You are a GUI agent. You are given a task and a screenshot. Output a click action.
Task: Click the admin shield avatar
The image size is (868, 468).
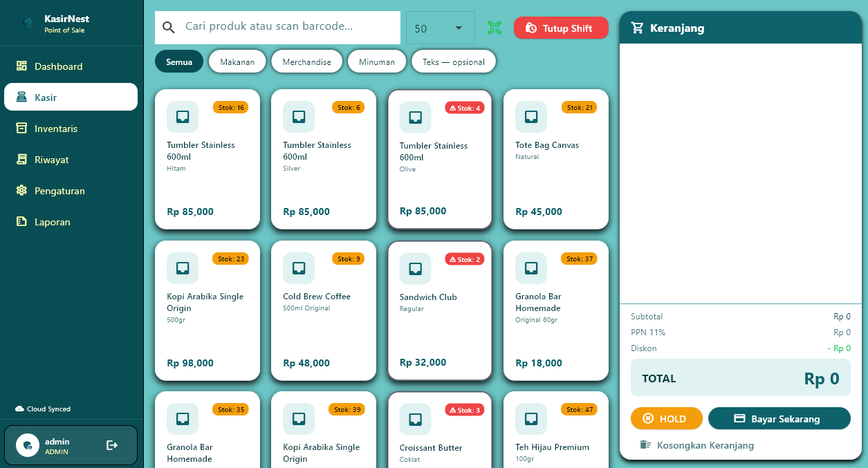click(28, 446)
